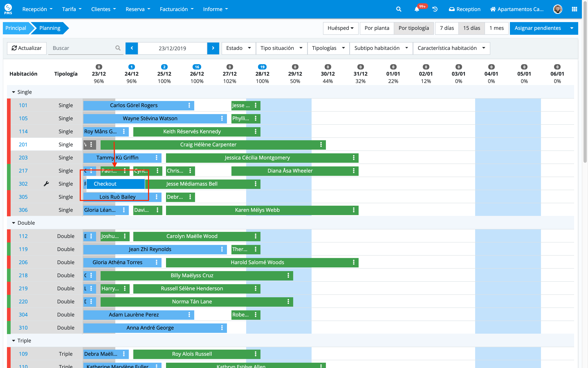588x368 pixels.
Task: Click the Actualizar button
Action: [x=27, y=48]
